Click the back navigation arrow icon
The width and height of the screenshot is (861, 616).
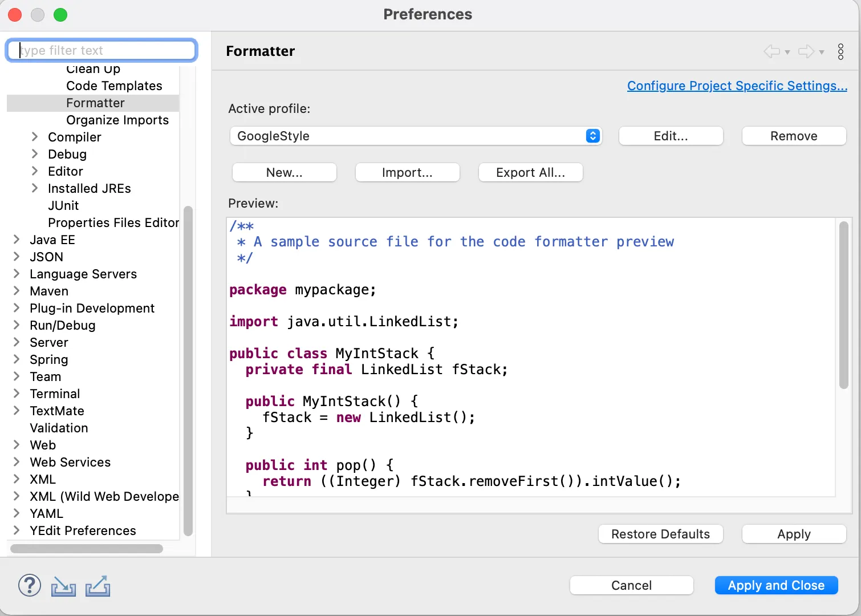[771, 51]
